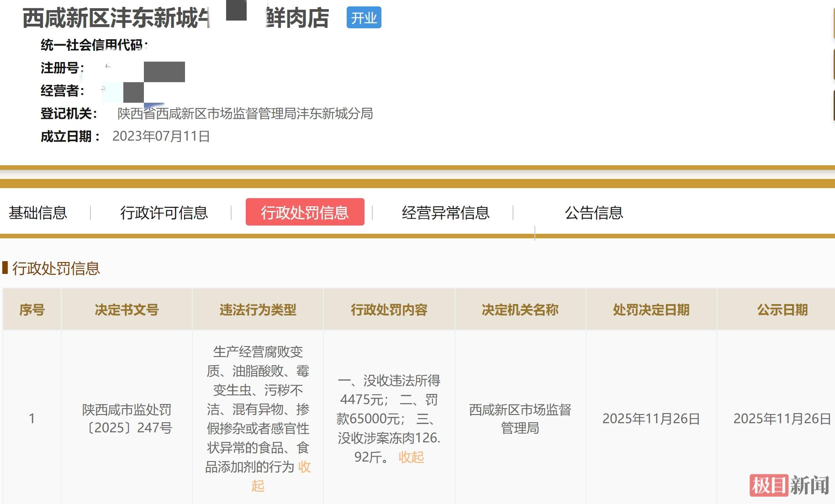Click the 序号 column header
The height and width of the screenshot is (504, 835).
coord(32,310)
